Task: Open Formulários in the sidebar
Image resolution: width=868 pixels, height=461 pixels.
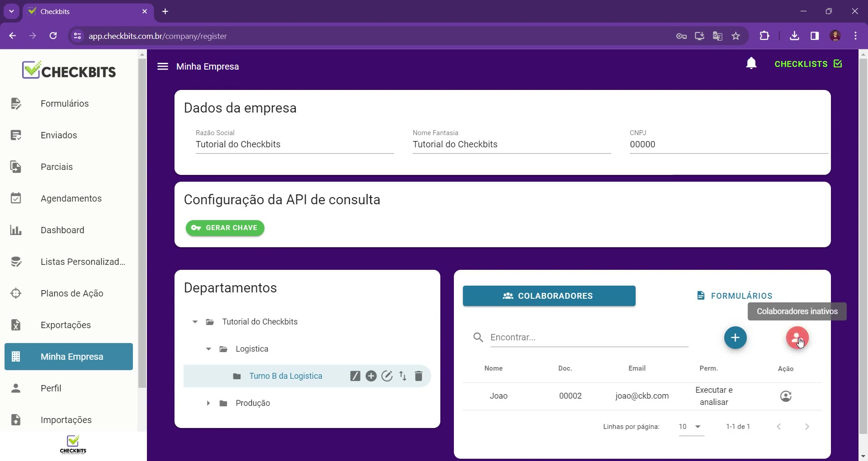Action: click(x=69, y=103)
